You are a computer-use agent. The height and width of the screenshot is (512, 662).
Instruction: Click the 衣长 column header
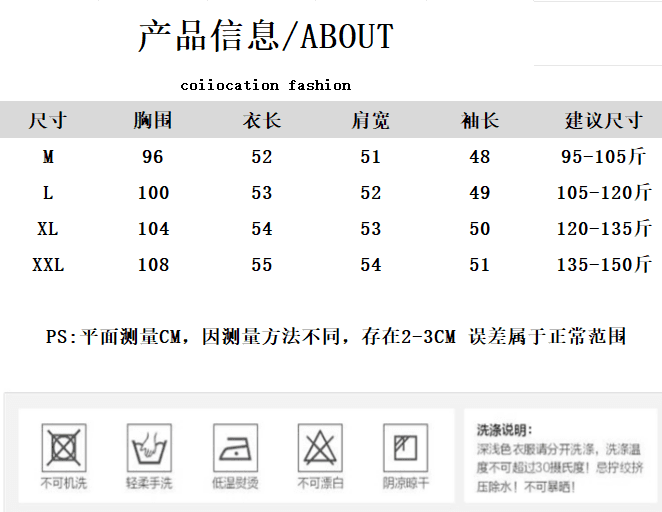pyautogui.click(x=262, y=120)
